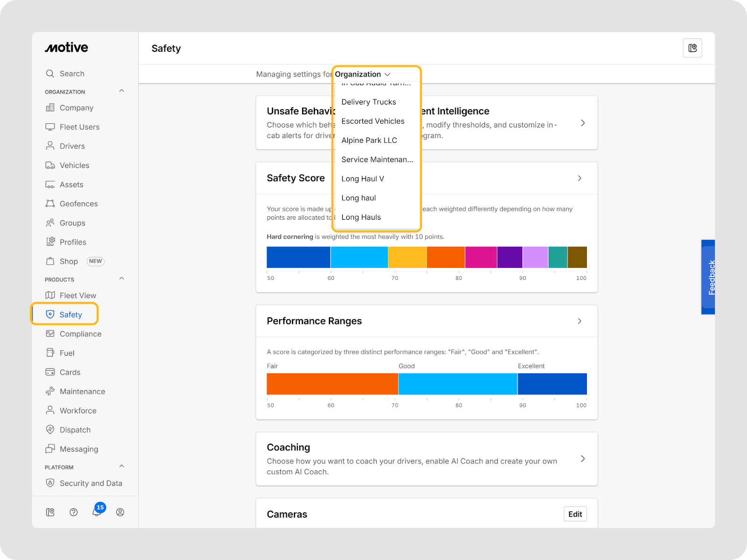Collapse the Organization sidebar section
Screen dimensions: 747x560
(x=121, y=91)
